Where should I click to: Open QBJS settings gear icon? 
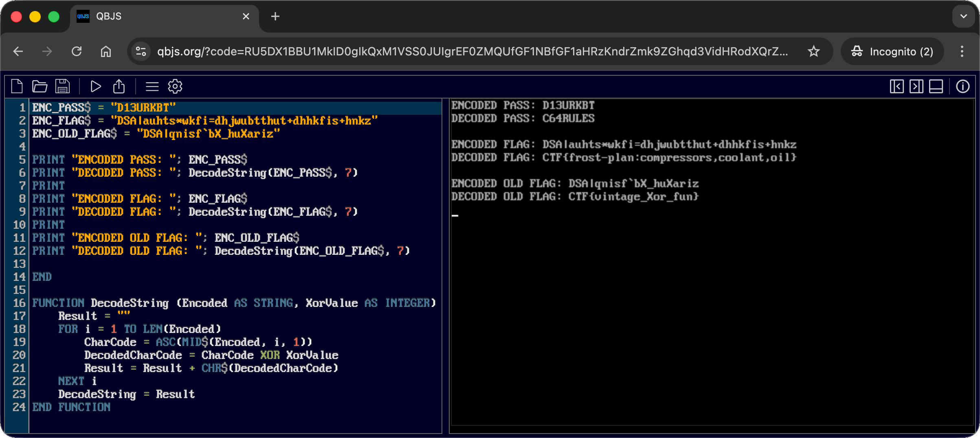point(175,86)
